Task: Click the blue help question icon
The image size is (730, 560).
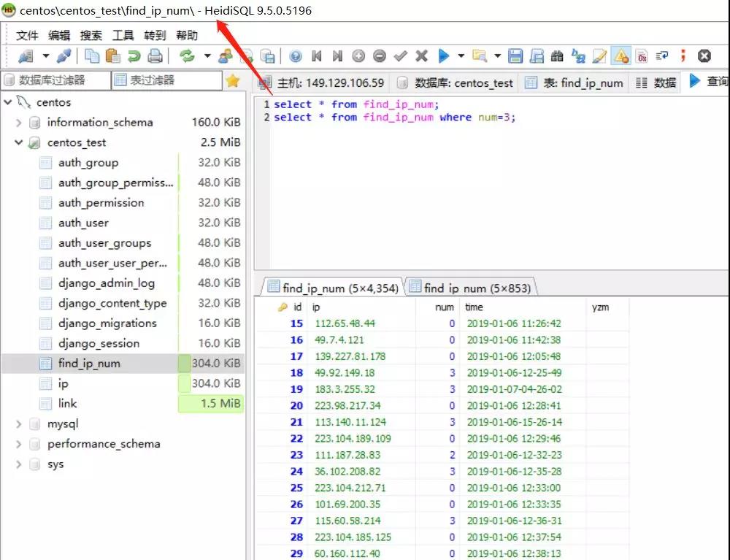Action: (296, 56)
